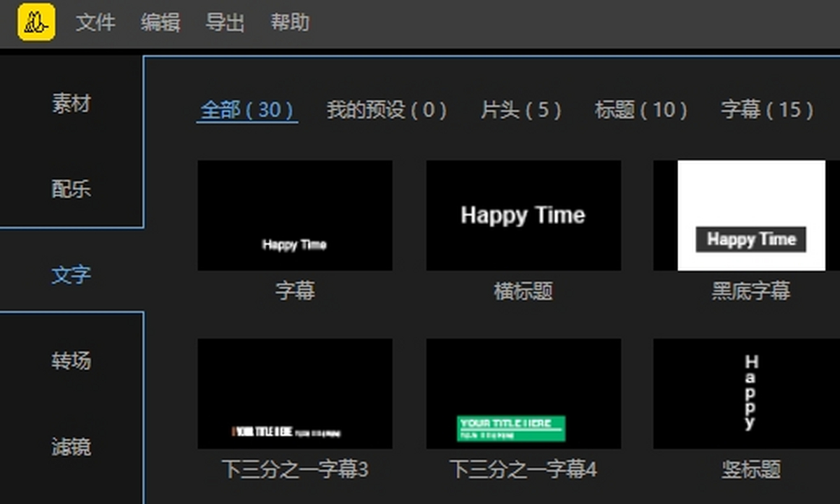Filter by 片头 (5) category
840x504 pixels.
(x=521, y=110)
